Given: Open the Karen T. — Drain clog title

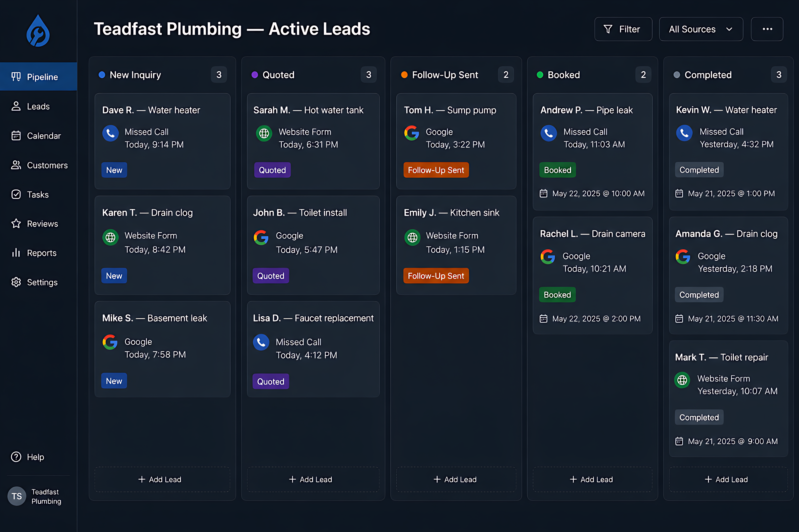Looking at the screenshot, I should point(147,213).
